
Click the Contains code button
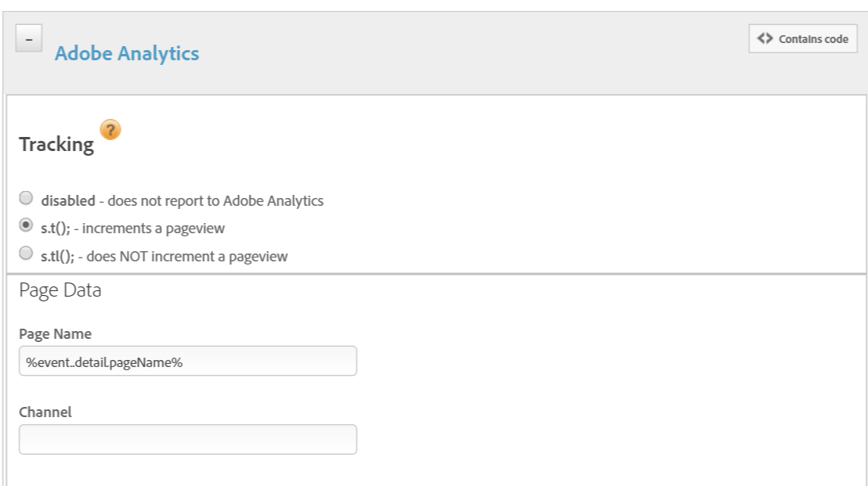coord(803,38)
